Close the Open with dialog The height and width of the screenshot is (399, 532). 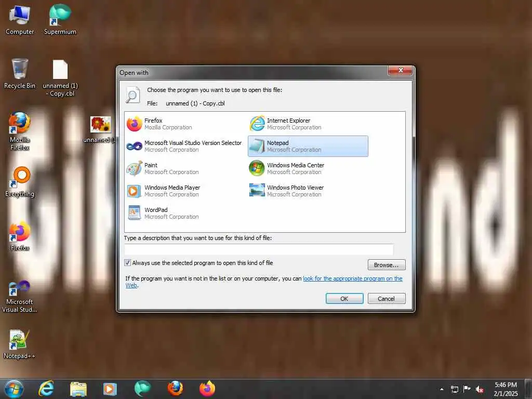[x=401, y=70]
